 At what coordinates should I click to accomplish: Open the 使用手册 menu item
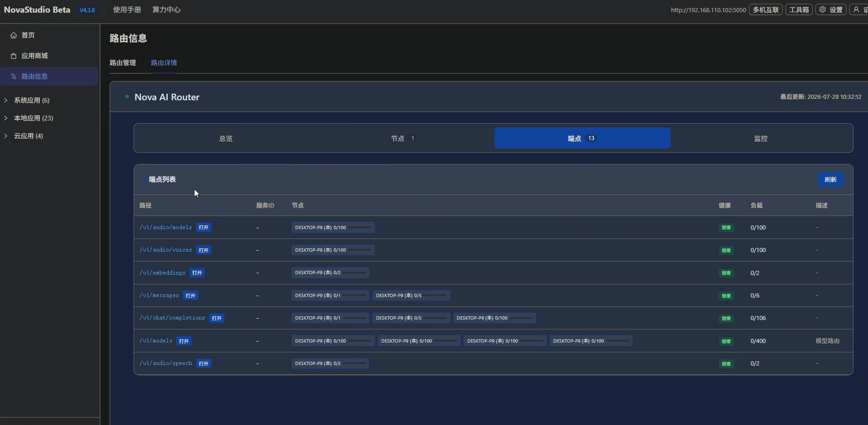(x=127, y=9)
